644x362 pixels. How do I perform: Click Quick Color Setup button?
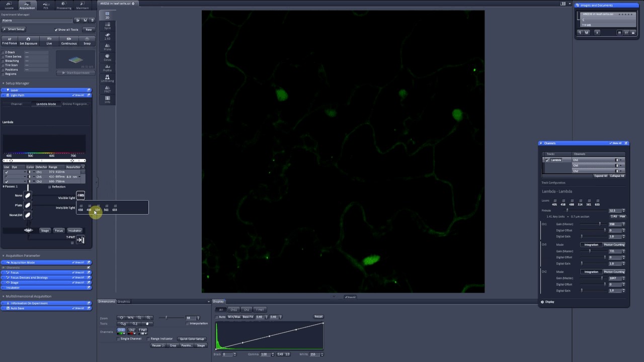point(192,339)
